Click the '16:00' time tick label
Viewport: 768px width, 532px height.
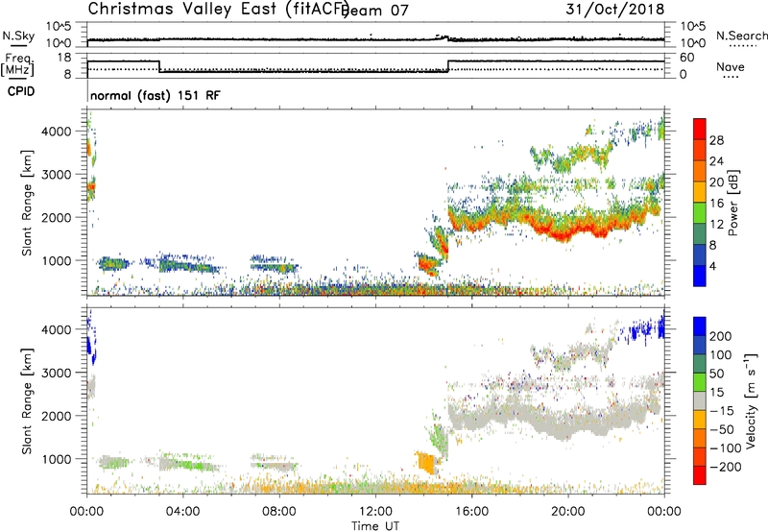pyautogui.click(x=471, y=512)
